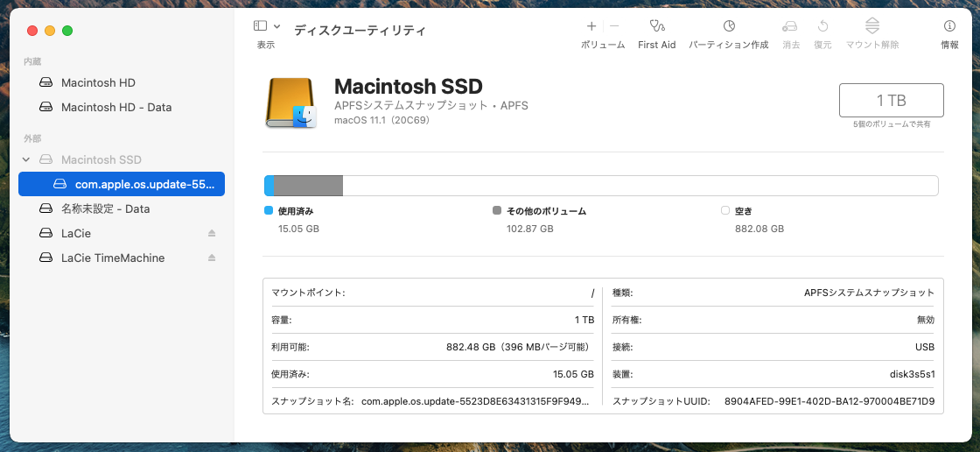980x452 pixels.
Task: Click the macOS 11.1 (20C69) version text
Action: coord(381,120)
